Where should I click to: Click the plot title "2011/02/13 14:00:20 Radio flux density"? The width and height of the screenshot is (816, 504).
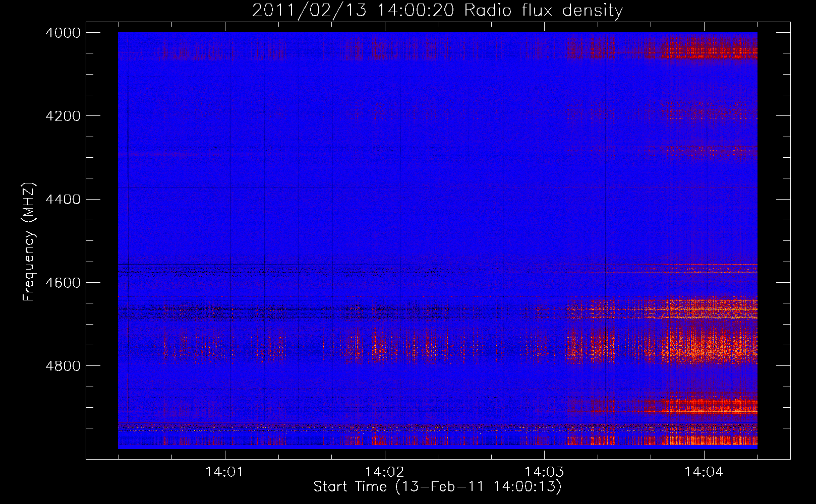coord(438,10)
